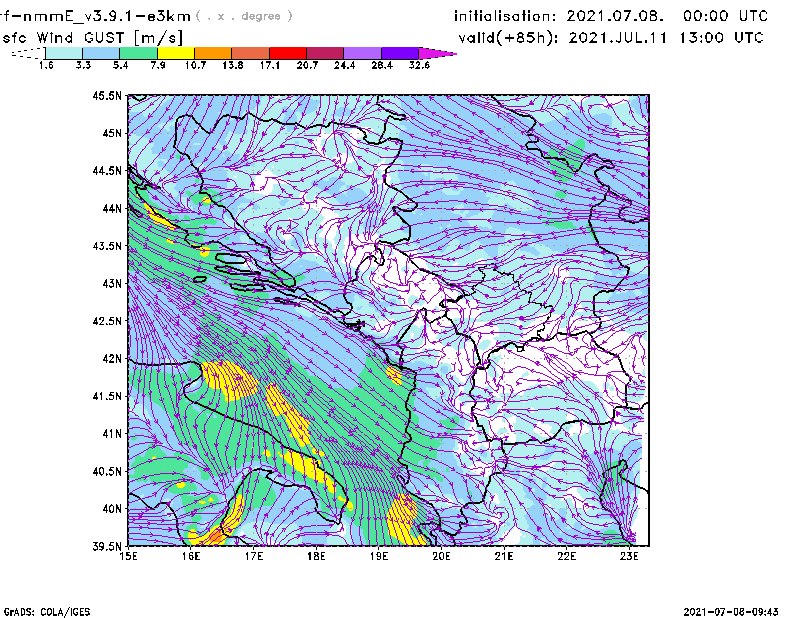The width and height of the screenshot is (800, 618).
Task: Click the legend value 13.8
Action: [233, 65]
